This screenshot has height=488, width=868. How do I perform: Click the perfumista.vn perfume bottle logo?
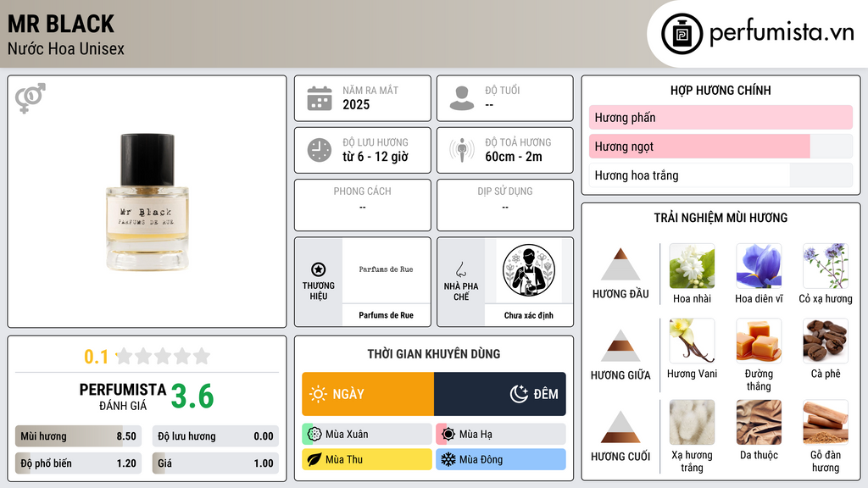pyautogui.click(x=682, y=34)
